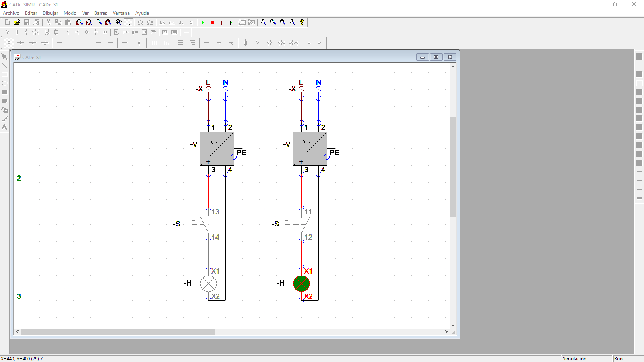The height and width of the screenshot is (362, 644).
Task: Click the vertical scrollbar thumb in CADe_S1
Action: [453, 167]
